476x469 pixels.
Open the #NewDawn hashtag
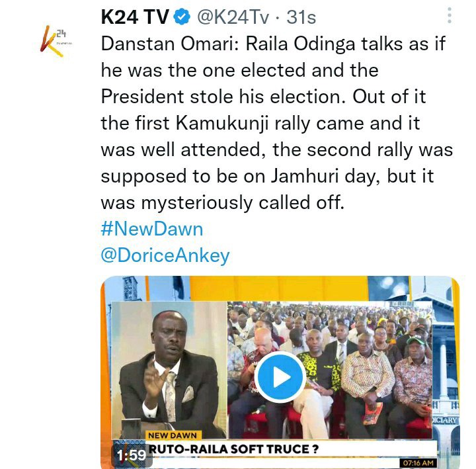152,229
